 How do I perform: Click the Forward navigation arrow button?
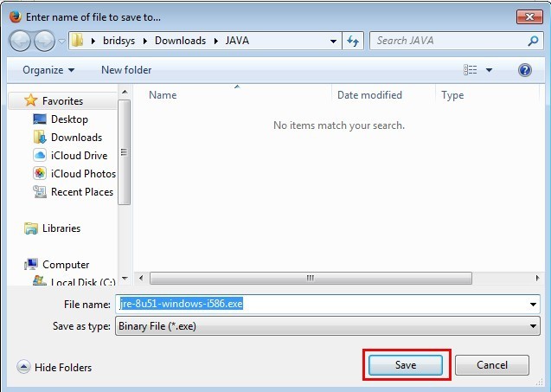click(44, 41)
